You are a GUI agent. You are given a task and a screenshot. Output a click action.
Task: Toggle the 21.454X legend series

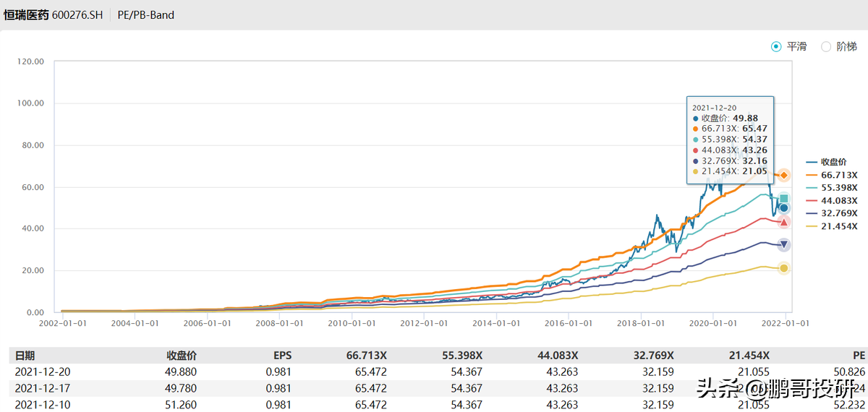point(831,226)
